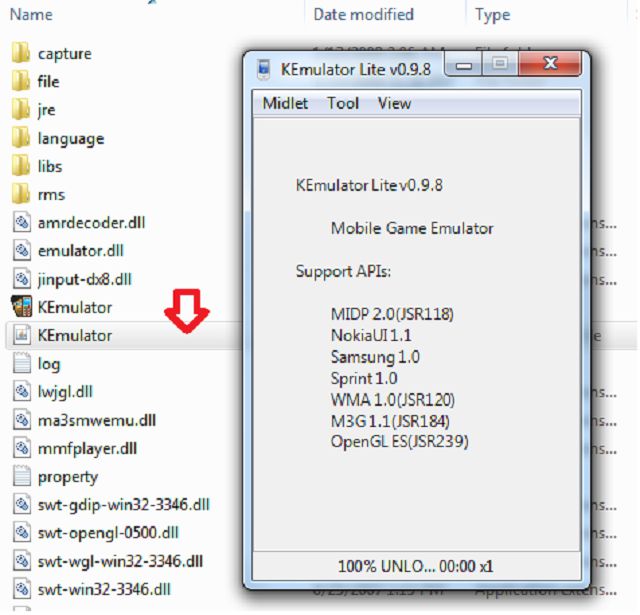Image resolution: width=640 pixels, height=615 pixels.
Task: Click the 'log' file name
Action: [49, 364]
